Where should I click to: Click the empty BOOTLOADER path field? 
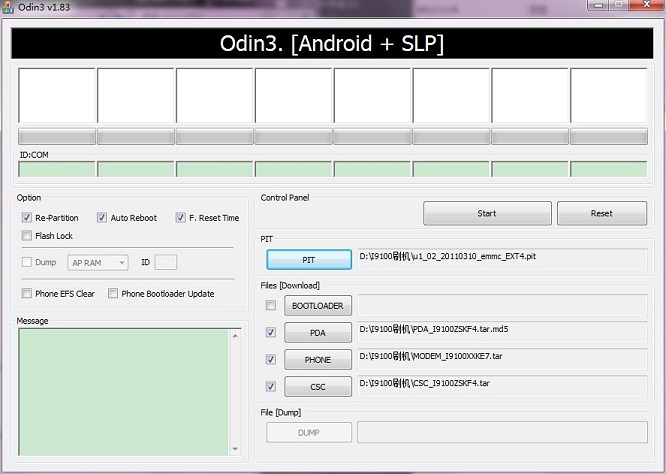pos(502,305)
